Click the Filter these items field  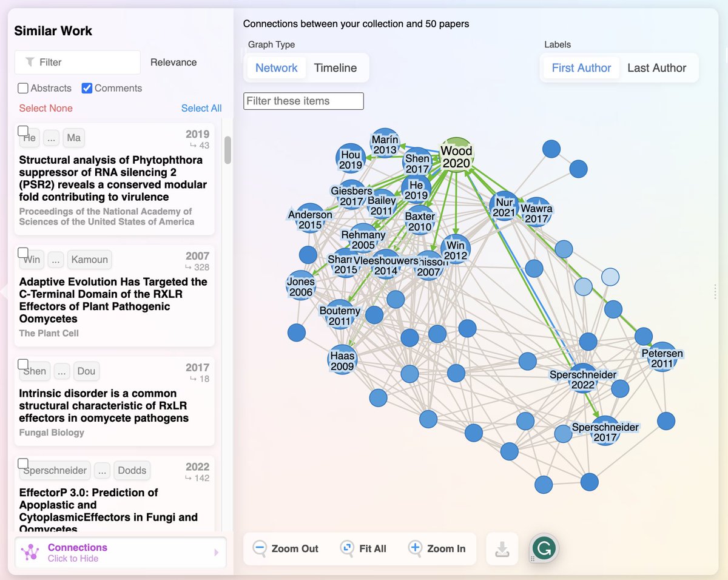pos(303,101)
